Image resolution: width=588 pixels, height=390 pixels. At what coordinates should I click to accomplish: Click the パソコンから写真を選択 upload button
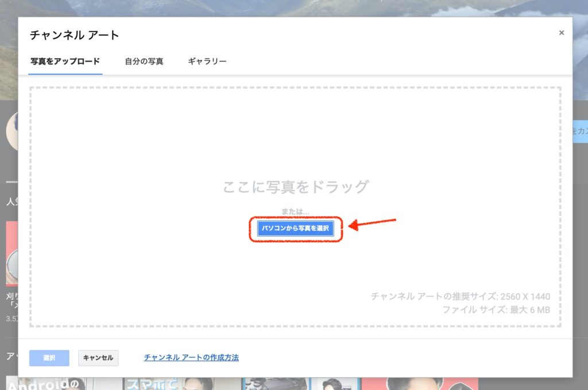coord(295,228)
